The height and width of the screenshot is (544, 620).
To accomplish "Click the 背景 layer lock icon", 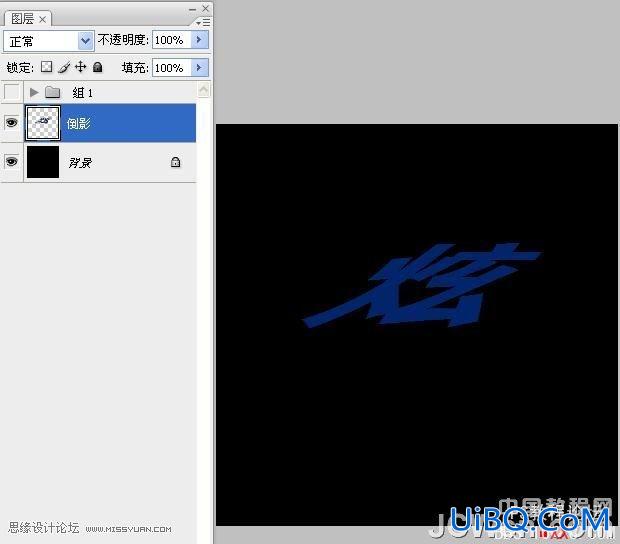I will (176, 162).
